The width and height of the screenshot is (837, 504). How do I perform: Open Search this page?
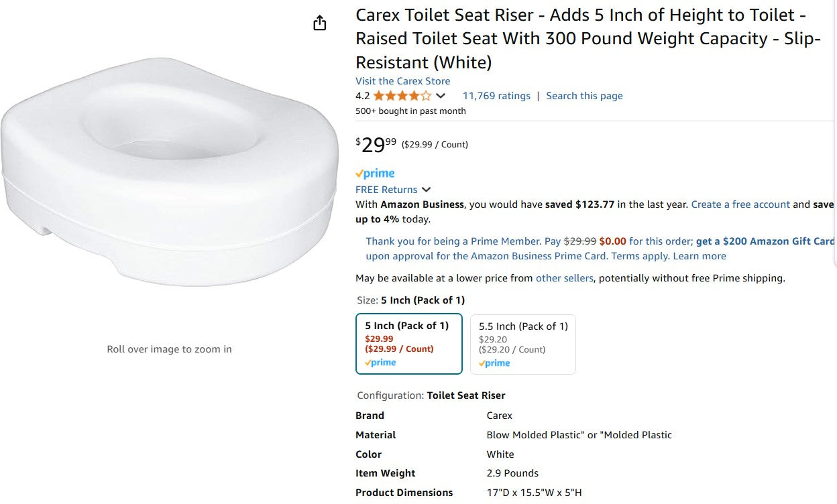[584, 95]
